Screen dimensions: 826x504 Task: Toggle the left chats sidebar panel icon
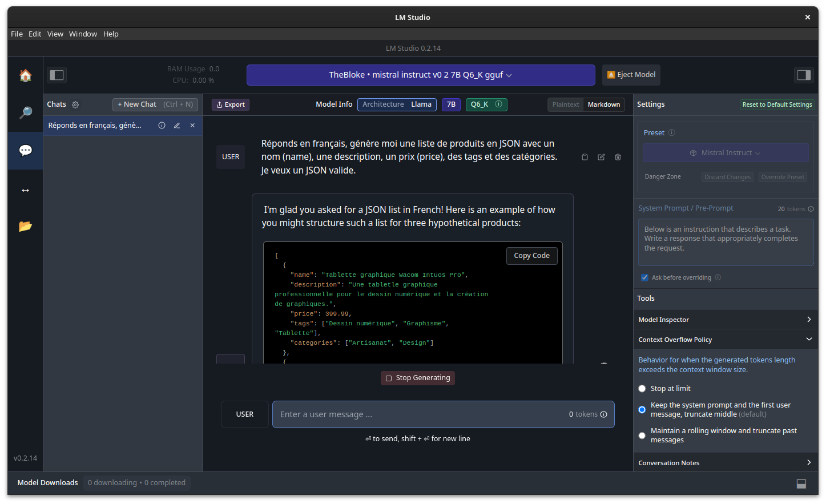57,75
